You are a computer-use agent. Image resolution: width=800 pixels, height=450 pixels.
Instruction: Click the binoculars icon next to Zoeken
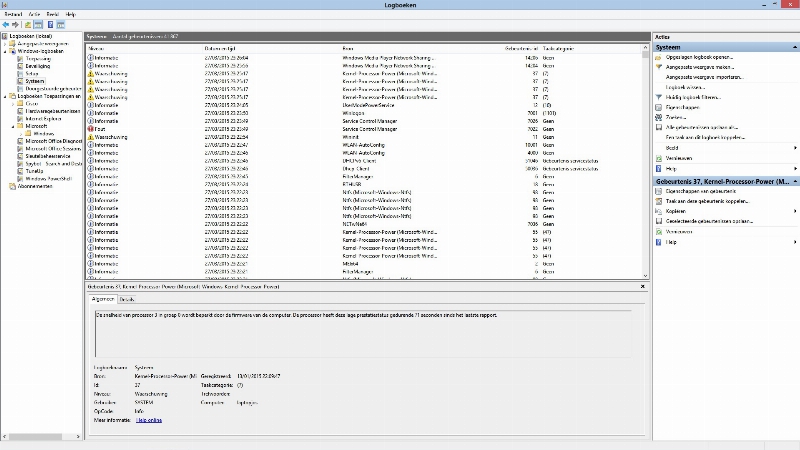tap(659, 117)
